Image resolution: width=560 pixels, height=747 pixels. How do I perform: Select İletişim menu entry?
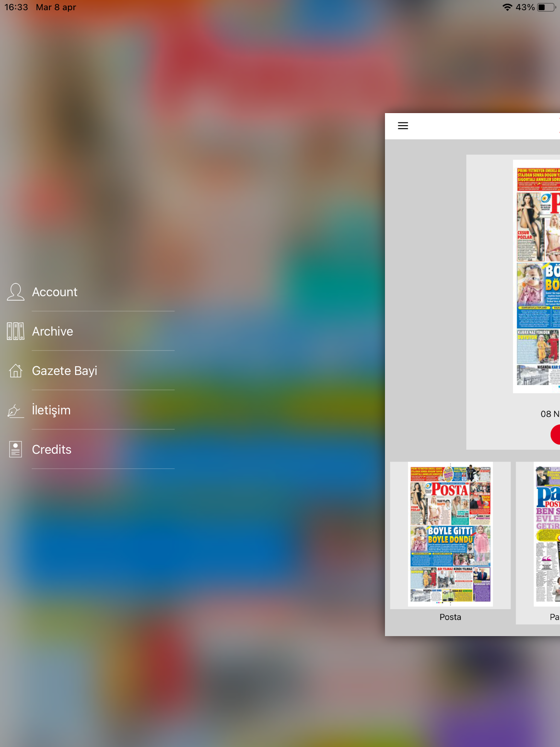(x=51, y=410)
